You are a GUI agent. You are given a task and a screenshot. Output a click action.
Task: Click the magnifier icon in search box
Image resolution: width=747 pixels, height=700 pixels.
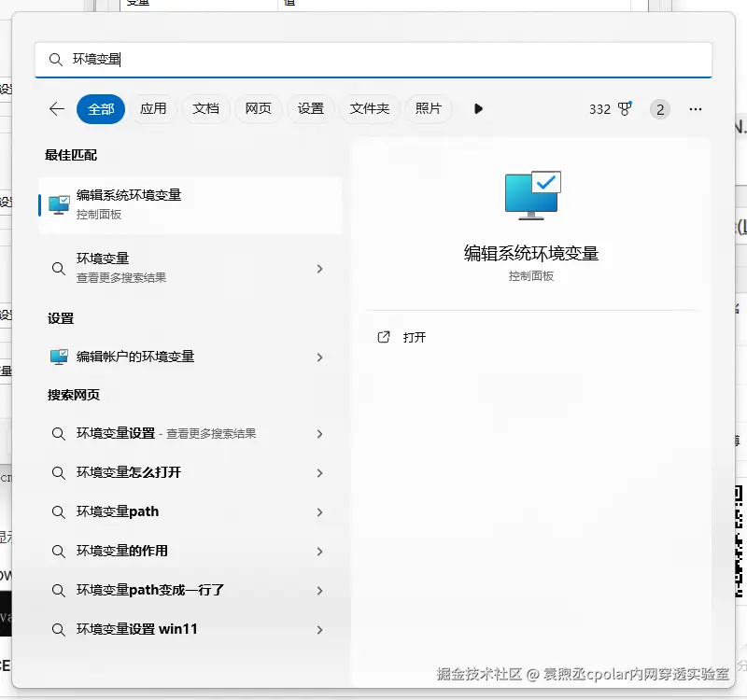click(56, 60)
